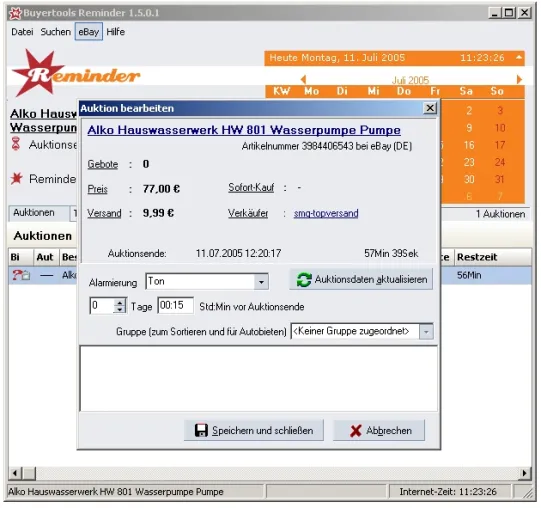Decrease the Tage spinner value
Image resolution: width=541 pixels, height=508 pixels.
(x=120, y=309)
